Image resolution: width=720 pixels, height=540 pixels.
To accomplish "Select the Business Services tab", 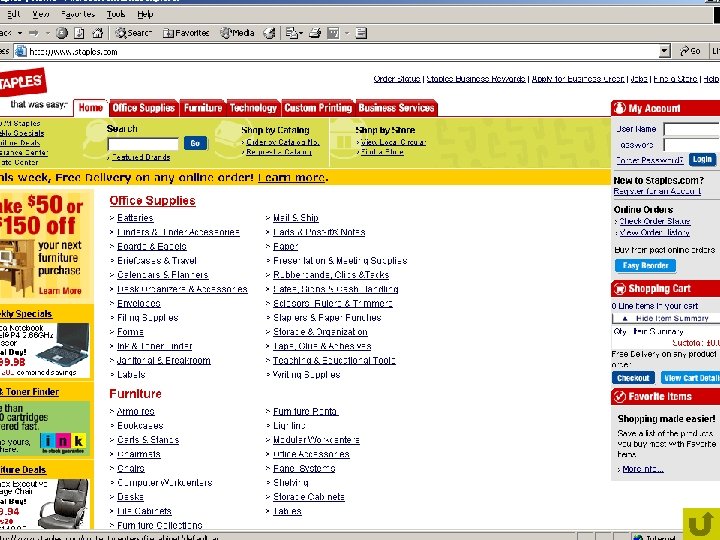I will pos(396,108).
